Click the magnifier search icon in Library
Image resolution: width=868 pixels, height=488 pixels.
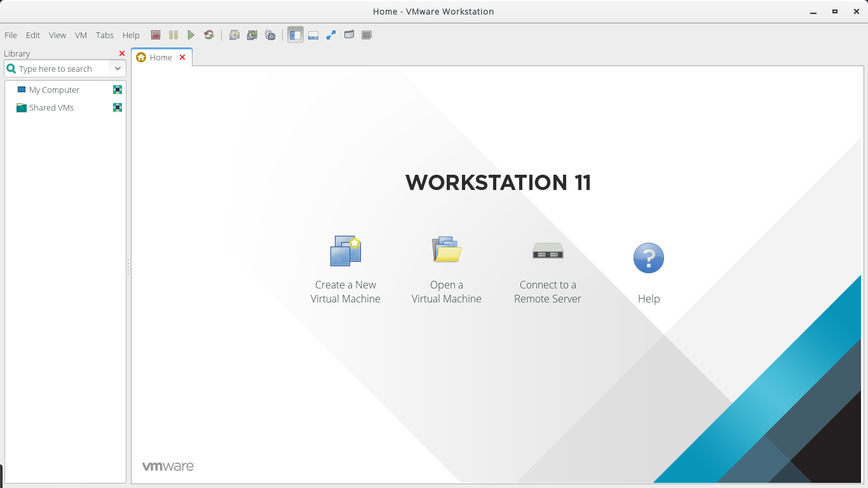11,69
